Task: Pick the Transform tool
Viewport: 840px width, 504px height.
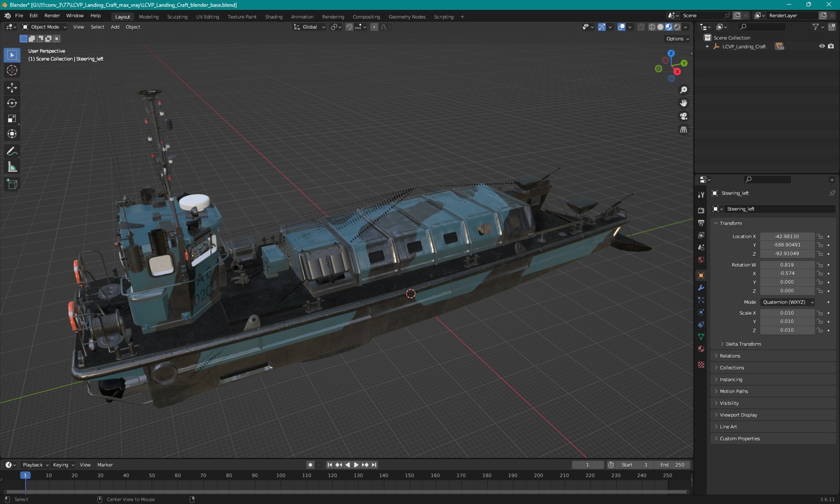Action: (x=12, y=134)
